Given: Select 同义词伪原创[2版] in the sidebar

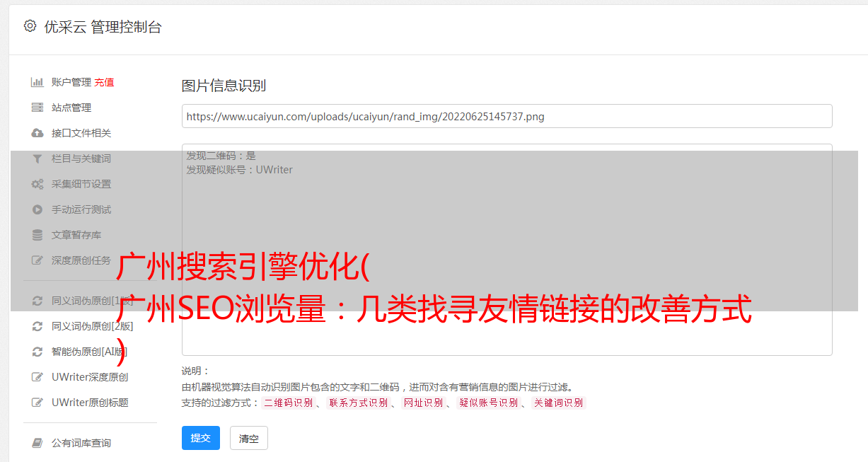Looking at the screenshot, I should pyautogui.click(x=92, y=326).
